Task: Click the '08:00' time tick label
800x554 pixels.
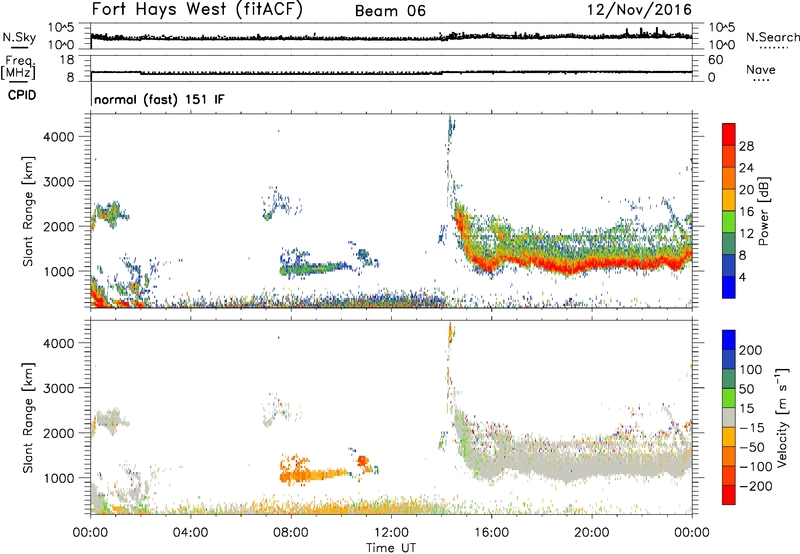Action: (x=291, y=533)
